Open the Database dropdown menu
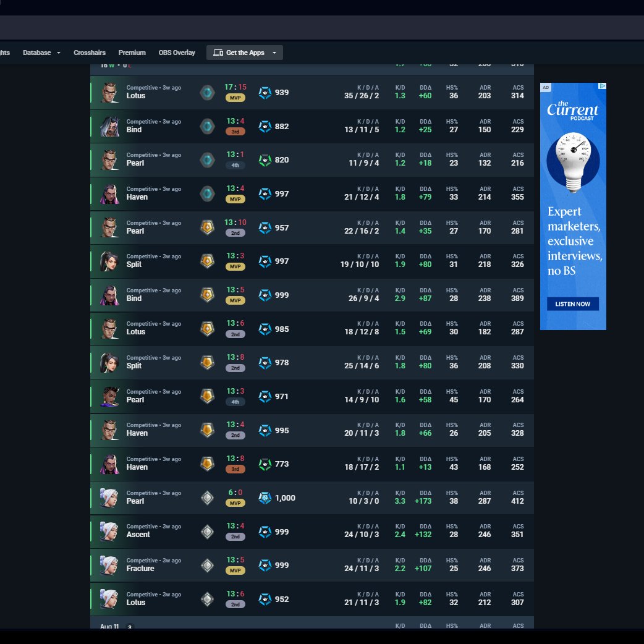 41,53
